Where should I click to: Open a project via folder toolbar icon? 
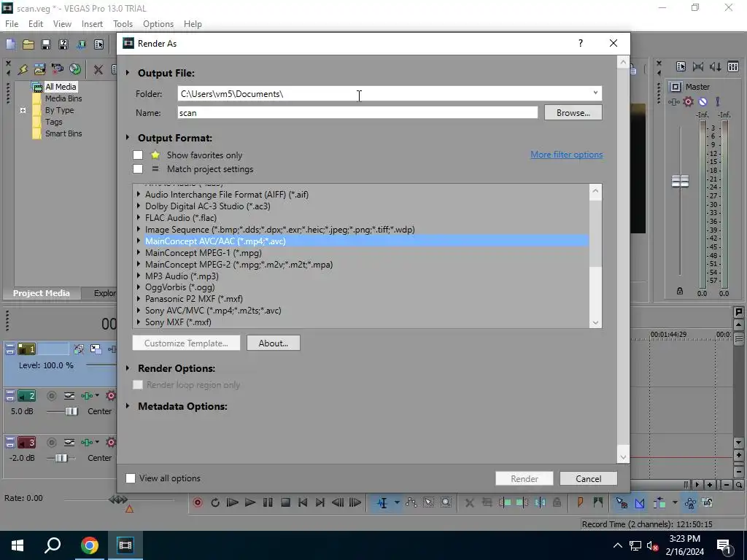28,44
